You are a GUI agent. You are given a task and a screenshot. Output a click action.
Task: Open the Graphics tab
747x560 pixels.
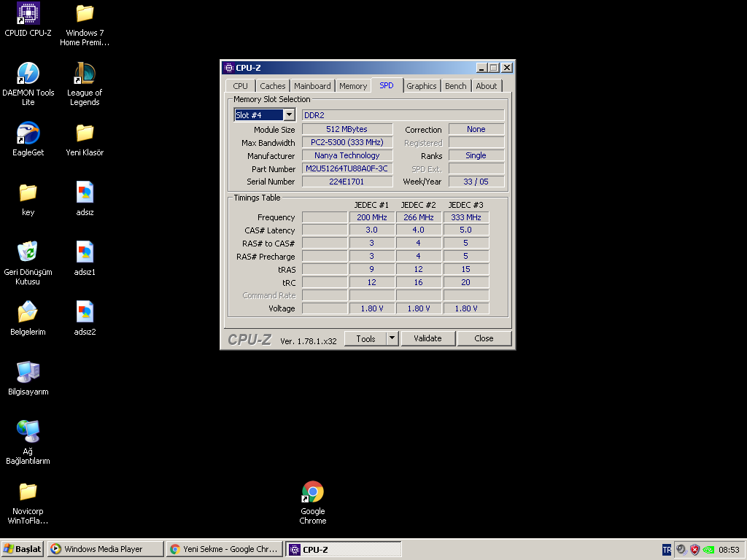tap(422, 86)
